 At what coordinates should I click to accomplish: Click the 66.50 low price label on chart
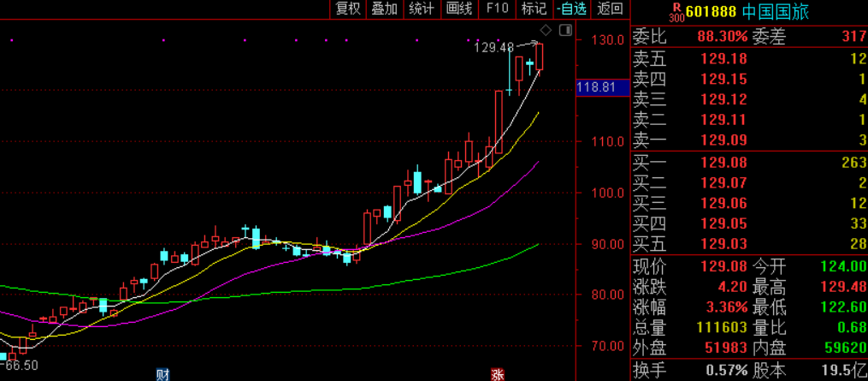21,366
